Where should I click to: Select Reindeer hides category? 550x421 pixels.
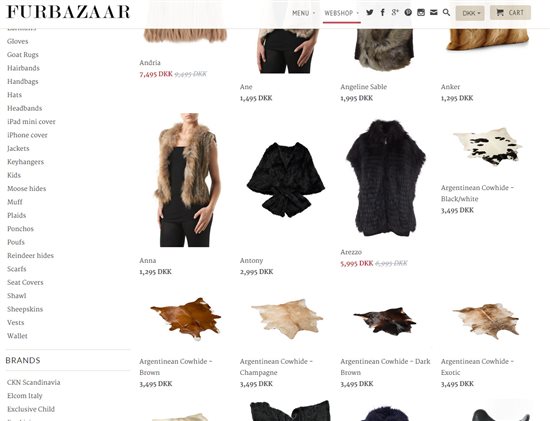tap(31, 255)
